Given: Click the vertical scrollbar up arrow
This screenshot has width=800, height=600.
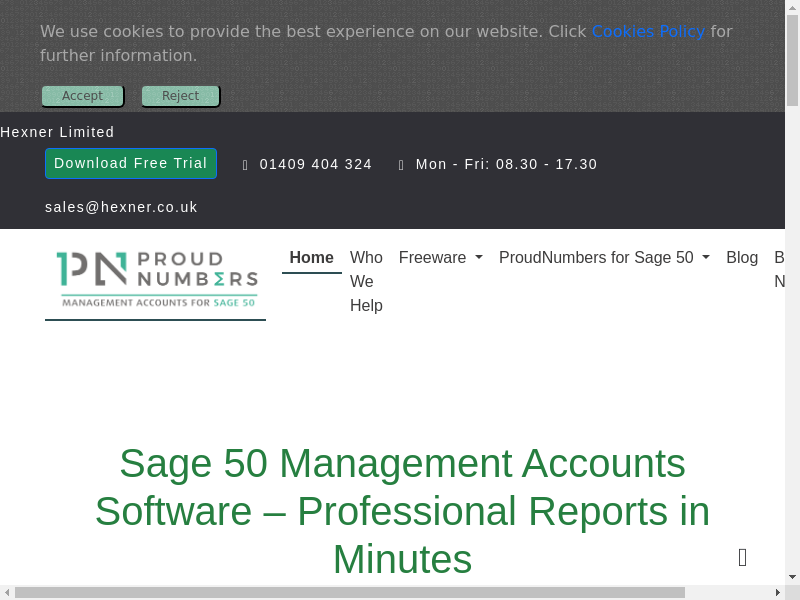Looking at the screenshot, I should [x=792, y=7].
